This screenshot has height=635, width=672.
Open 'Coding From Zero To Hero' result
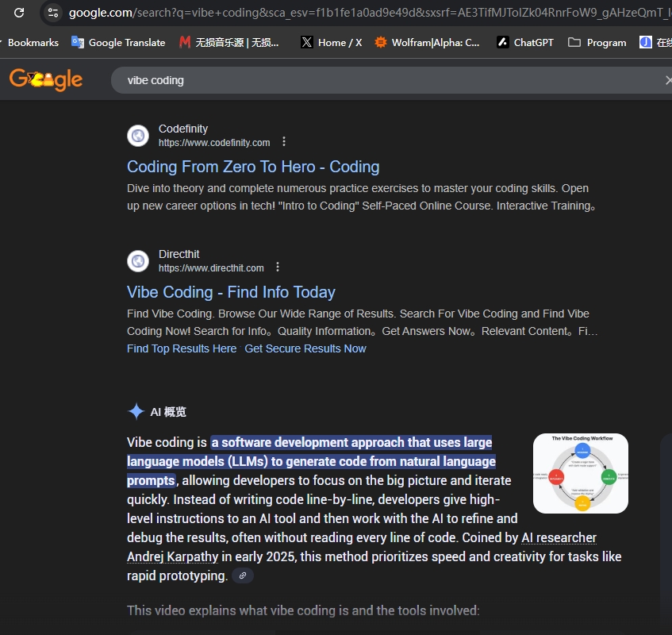(253, 167)
